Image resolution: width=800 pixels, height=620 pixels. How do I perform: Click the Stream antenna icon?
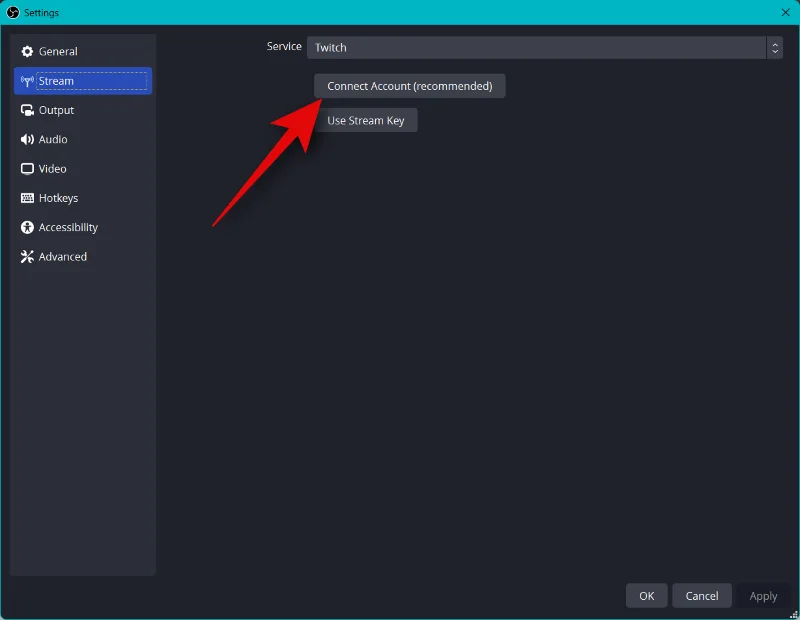tap(27, 81)
